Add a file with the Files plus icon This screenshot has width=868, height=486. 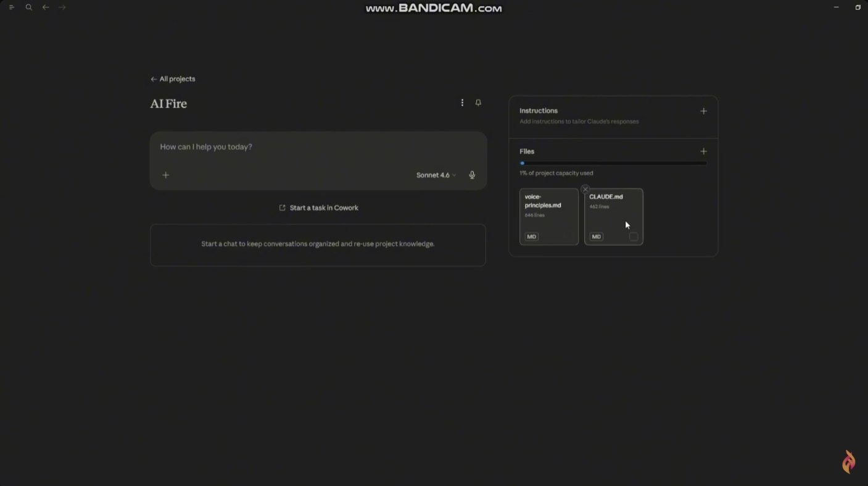click(x=703, y=151)
